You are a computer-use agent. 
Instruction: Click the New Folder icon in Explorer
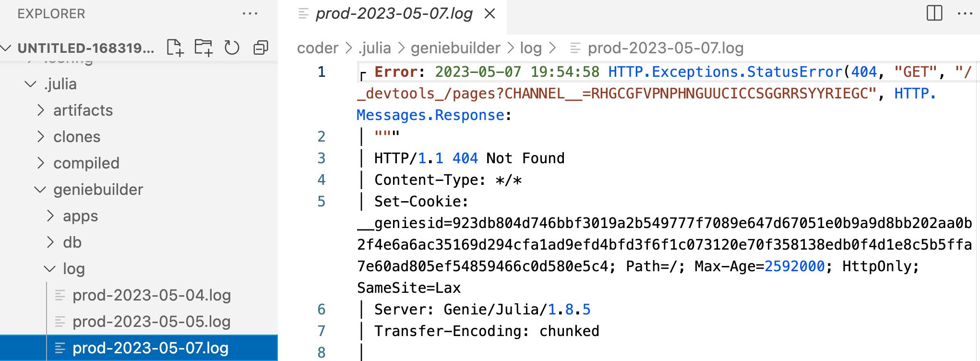pos(203,48)
